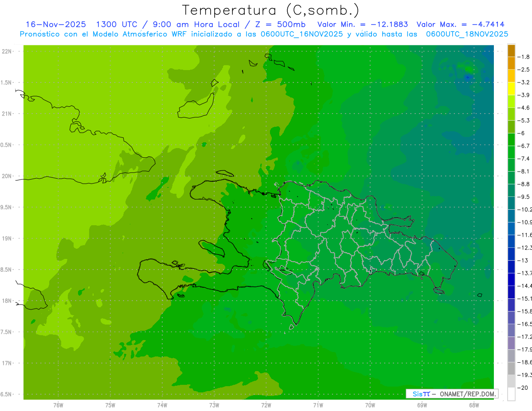Click the "16-Nov-2025" date text
532x411 pixels.
click(x=56, y=24)
